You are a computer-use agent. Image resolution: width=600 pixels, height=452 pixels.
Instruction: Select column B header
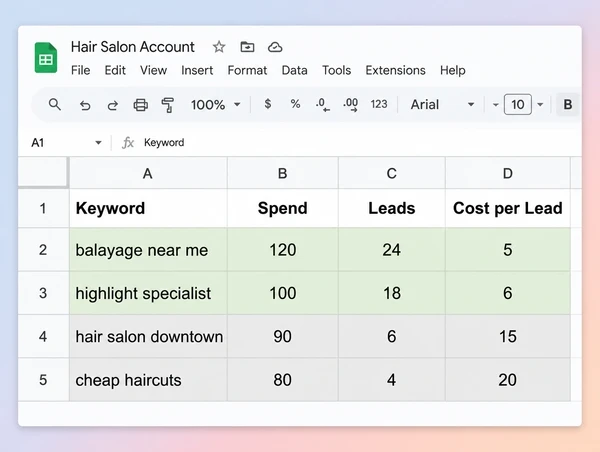(283, 173)
